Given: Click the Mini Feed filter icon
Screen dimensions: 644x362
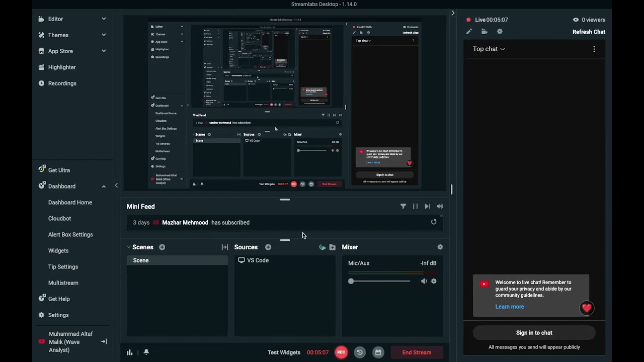Looking at the screenshot, I should coord(403,206).
